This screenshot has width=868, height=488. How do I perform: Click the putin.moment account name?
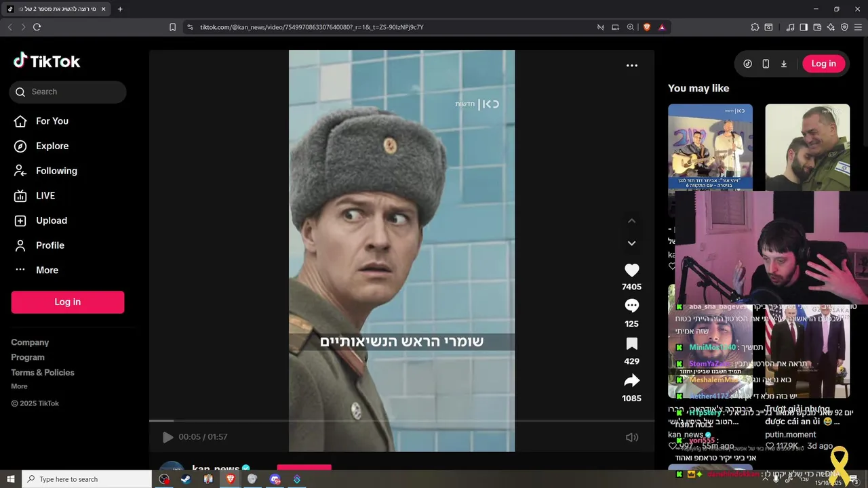(x=791, y=434)
